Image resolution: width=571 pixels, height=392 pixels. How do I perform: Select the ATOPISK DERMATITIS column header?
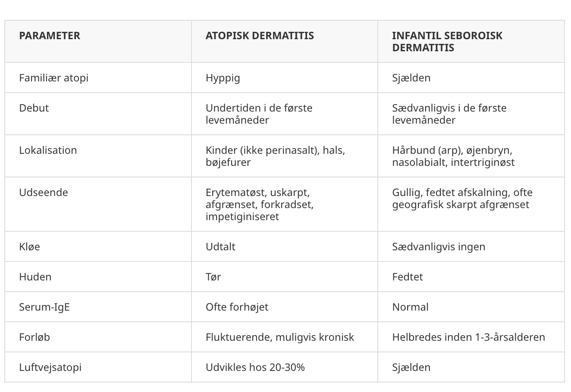(x=260, y=35)
